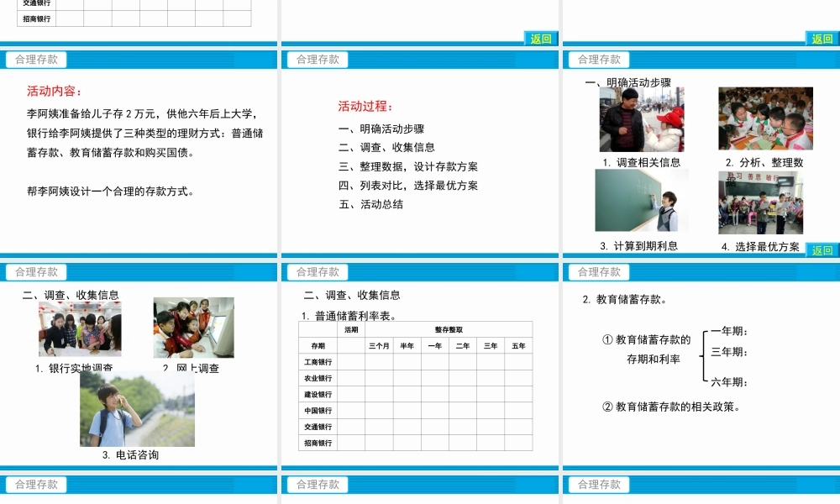
Task: Click the 建设银行 row label
Action: click(318, 395)
